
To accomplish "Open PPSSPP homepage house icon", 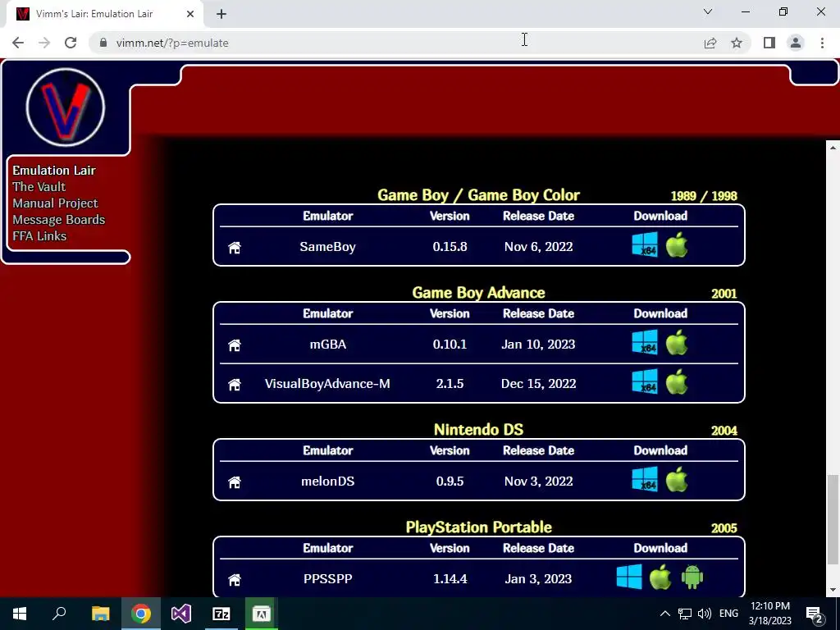I will [235, 580].
